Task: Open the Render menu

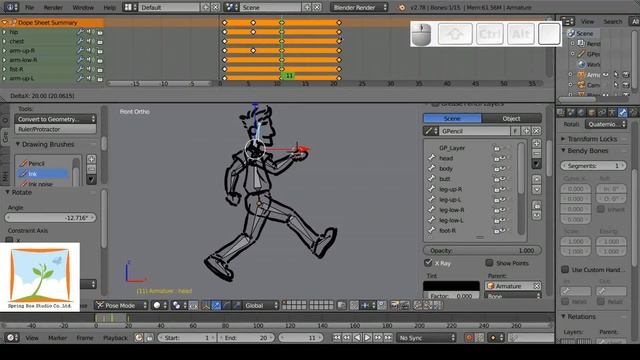Action: (x=53, y=7)
